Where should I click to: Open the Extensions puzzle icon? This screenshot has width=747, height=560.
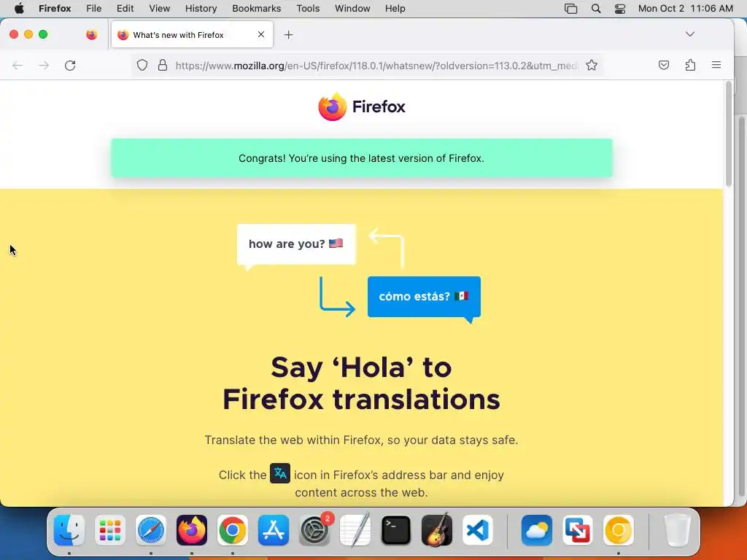(x=690, y=65)
